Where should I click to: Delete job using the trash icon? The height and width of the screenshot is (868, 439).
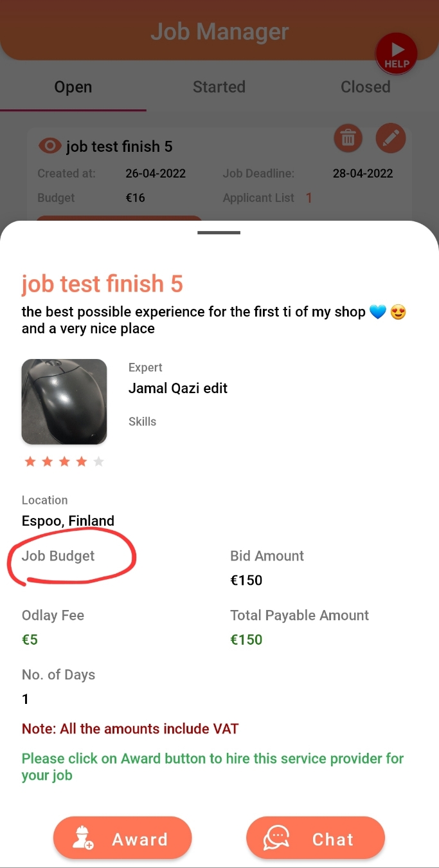coord(348,138)
